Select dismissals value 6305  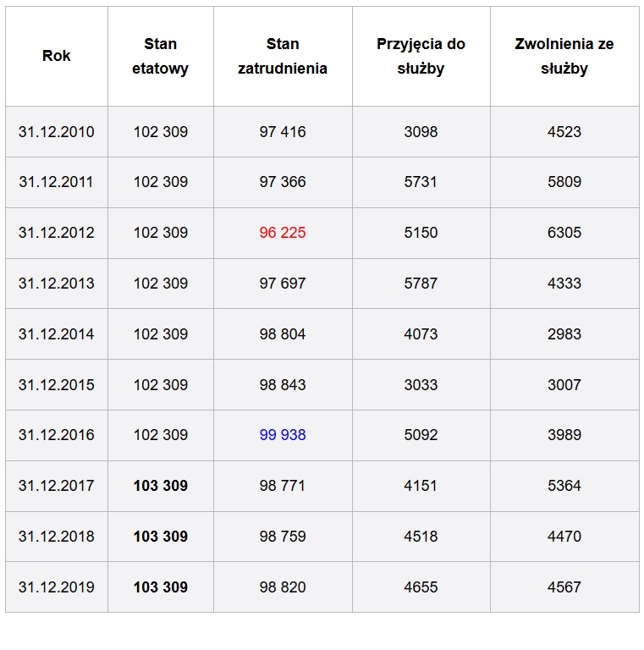(564, 233)
